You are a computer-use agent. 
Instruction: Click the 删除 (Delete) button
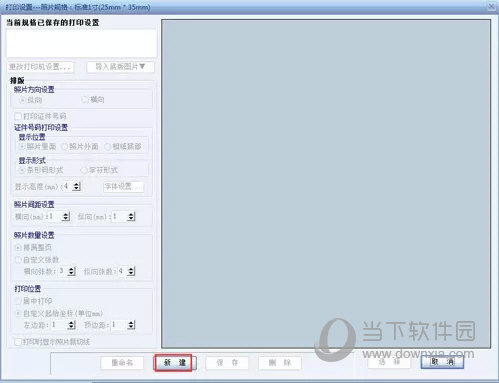pos(280,363)
